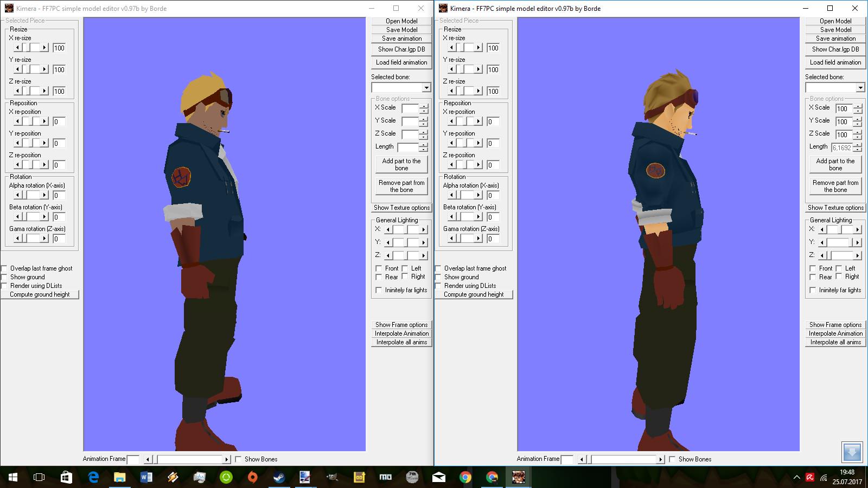This screenshot has height=488, width=868.
Task: Launch Microsoft Store from the taskbar
Action: (x=66, y=477)
